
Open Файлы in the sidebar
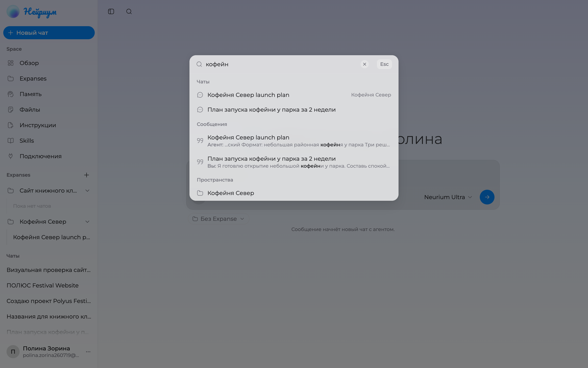(49, 110)
